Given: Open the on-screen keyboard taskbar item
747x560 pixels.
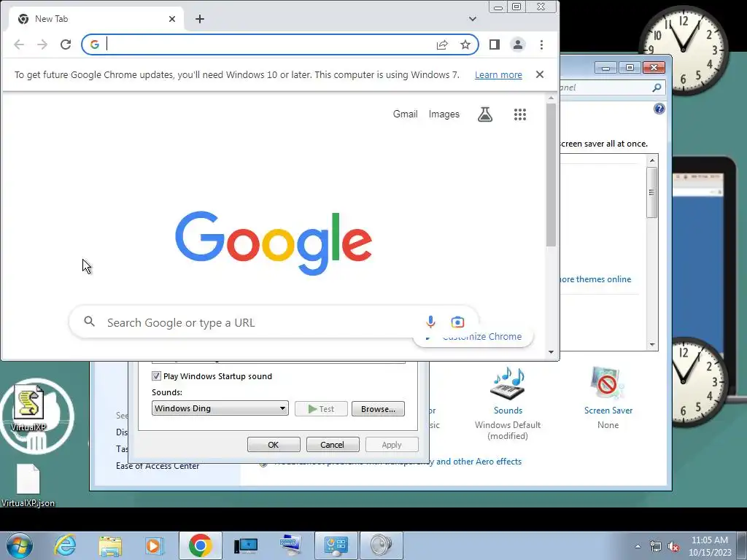Looking at the screenshot, I should tap(290, 545).
